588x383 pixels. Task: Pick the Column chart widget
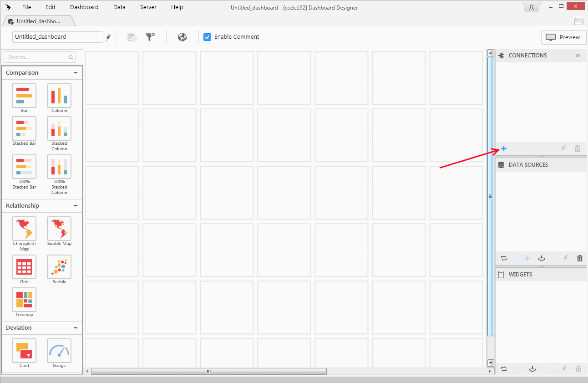[x=59, y=96]
